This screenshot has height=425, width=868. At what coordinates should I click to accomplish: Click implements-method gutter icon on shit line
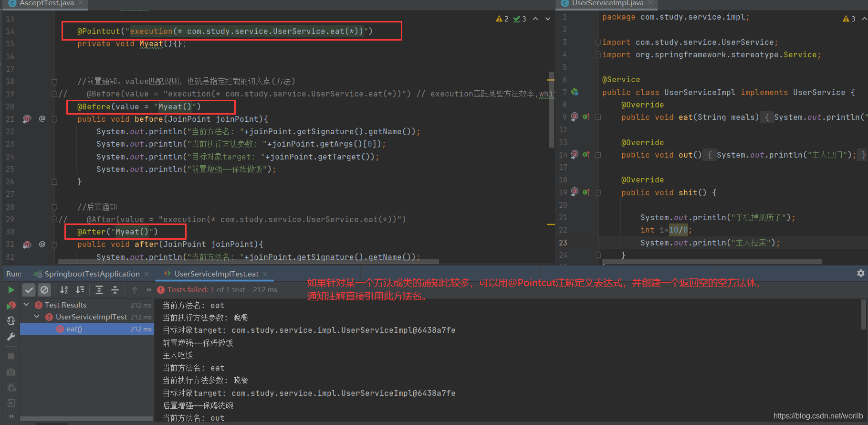[586, 192]
